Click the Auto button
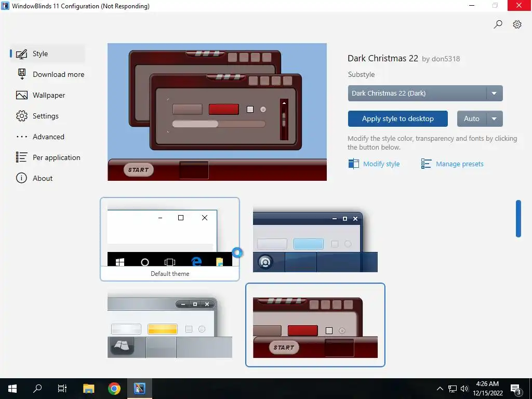The image size is (532, 399). click(x=472, y=119)
